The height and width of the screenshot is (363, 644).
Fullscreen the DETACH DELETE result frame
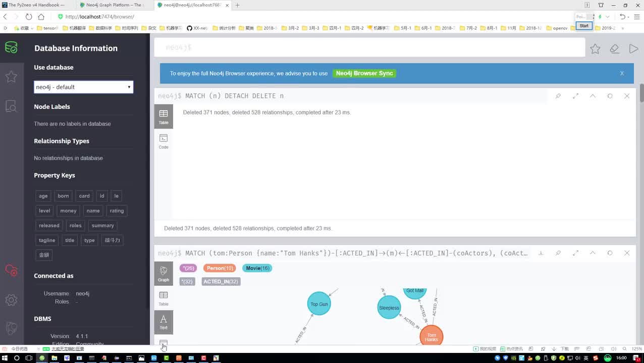coord(575,96)
